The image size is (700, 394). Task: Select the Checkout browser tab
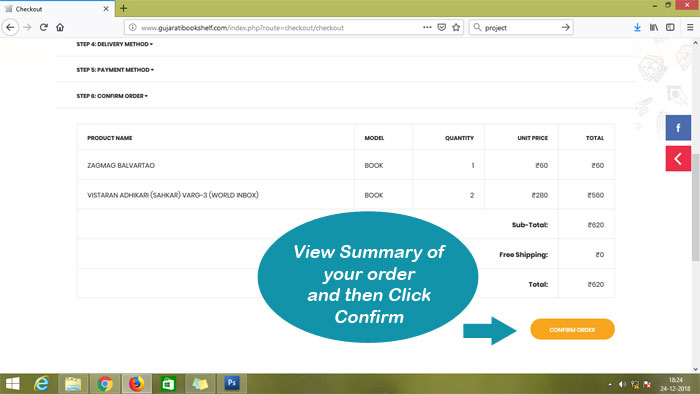coord(57,8)
